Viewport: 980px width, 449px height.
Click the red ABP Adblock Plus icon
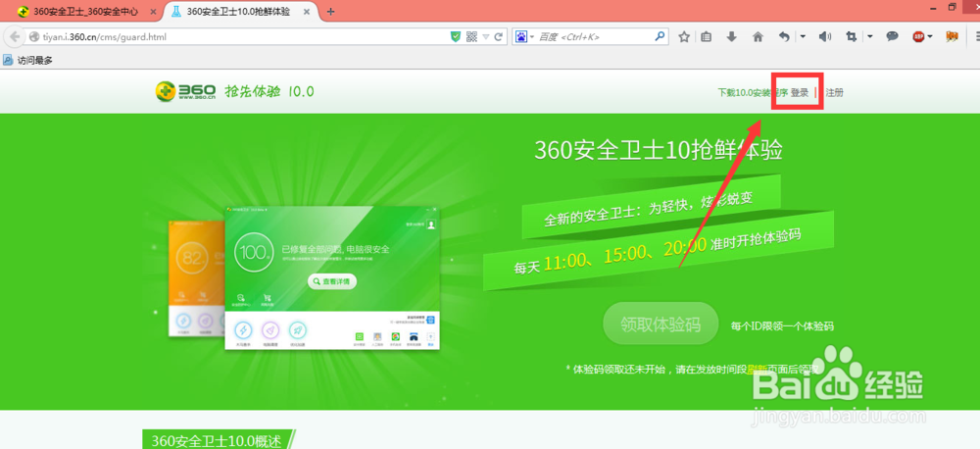918,37
